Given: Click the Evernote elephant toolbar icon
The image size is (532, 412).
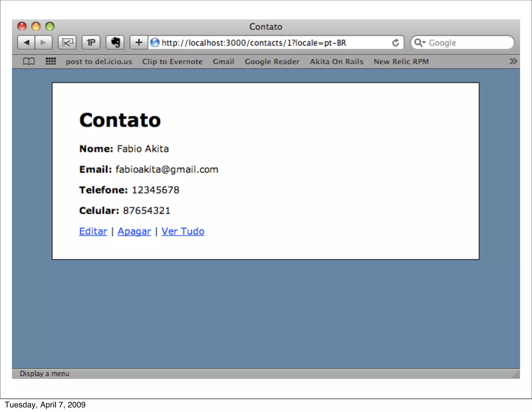Looking at the screenshot, I should point(115,42).
